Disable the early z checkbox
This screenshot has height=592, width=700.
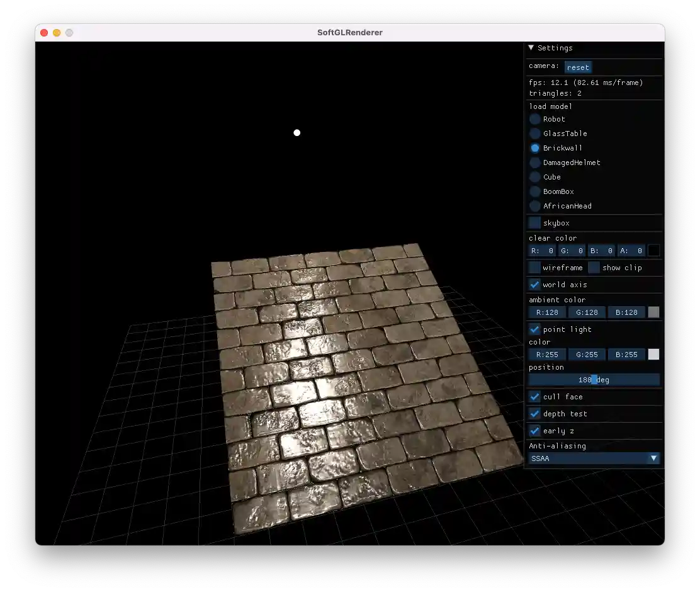click(x=534, y=431)
